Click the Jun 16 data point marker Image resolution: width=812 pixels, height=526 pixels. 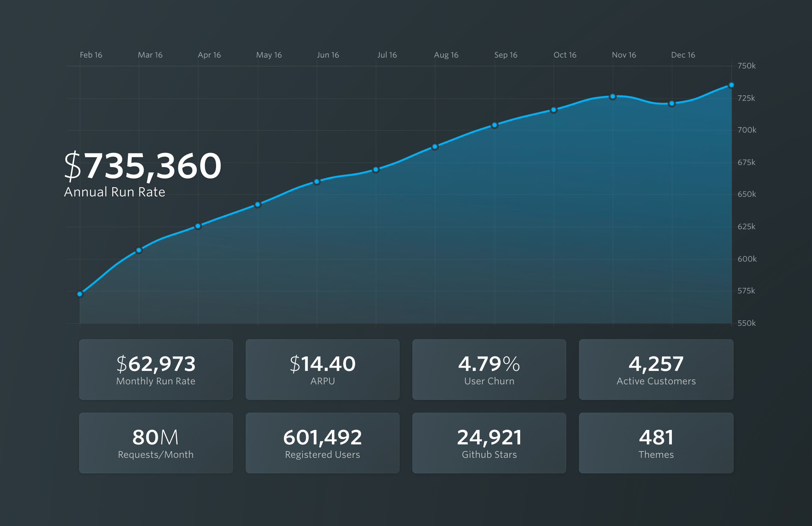coord(317,182)
